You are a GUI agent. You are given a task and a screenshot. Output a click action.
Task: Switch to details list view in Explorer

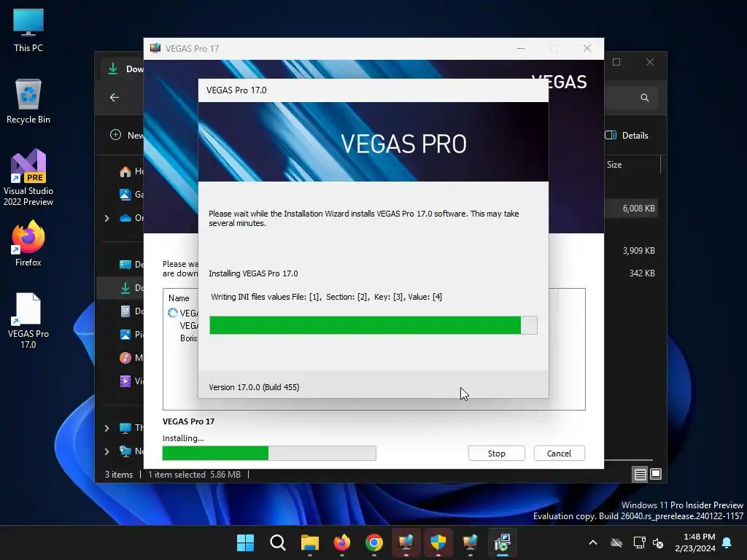(640, 474)
